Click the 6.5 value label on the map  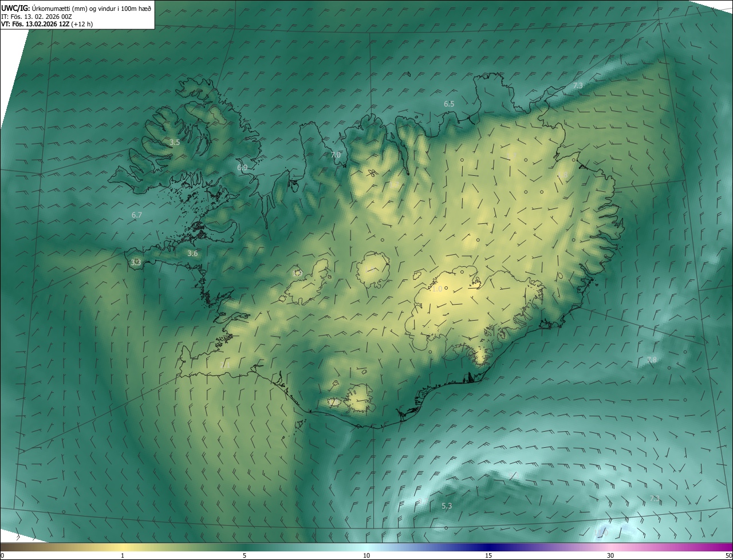click(x=449, y=104)
